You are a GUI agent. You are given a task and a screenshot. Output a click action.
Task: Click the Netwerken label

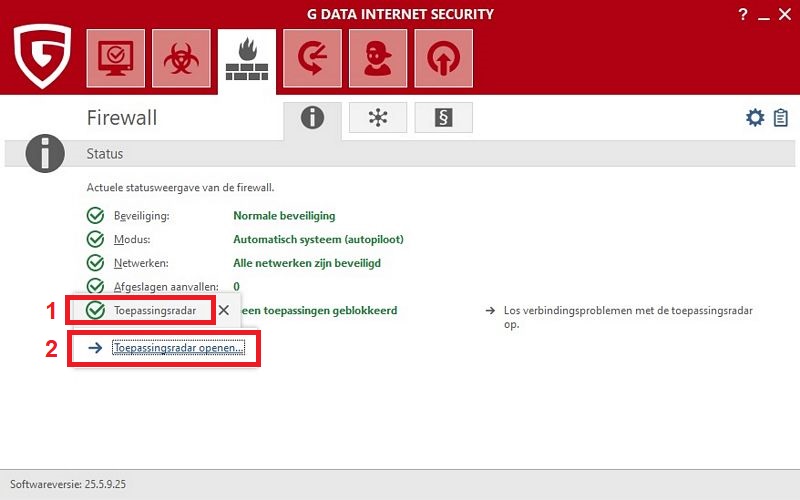point(141,263)
